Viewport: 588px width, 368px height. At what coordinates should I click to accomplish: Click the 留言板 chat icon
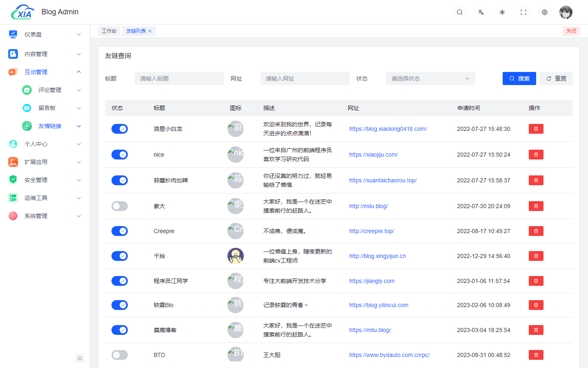click(27, 108)
